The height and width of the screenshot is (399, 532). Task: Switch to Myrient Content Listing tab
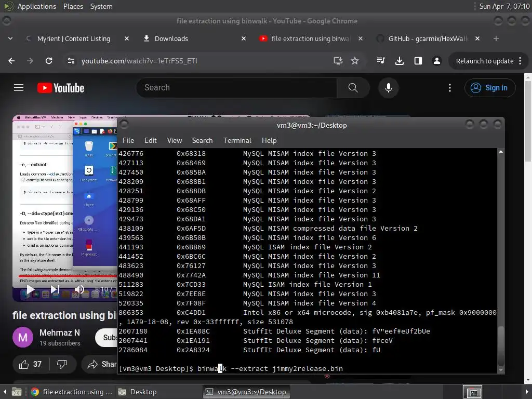[74, 38]
